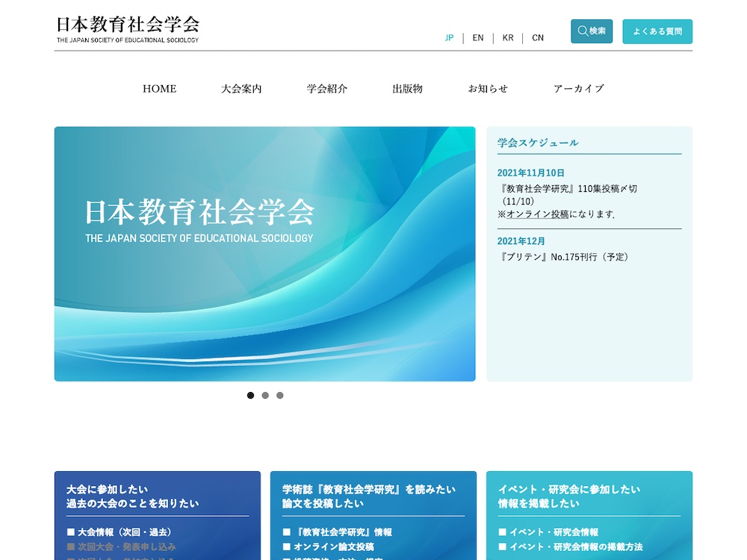Switch language to JP
The image size is (747, 560).
(x=449, y=37)
